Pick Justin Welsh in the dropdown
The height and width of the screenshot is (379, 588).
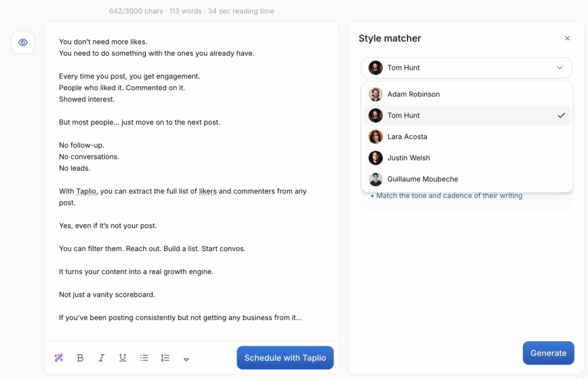coord(467,158)
